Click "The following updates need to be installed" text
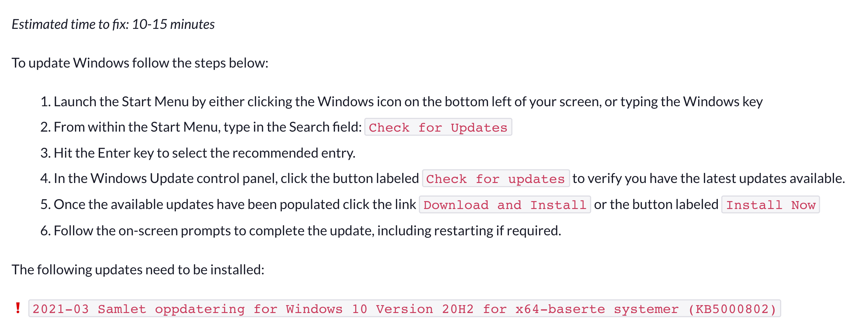Viewport: 868px width, 333px height. tap(138, 270)
